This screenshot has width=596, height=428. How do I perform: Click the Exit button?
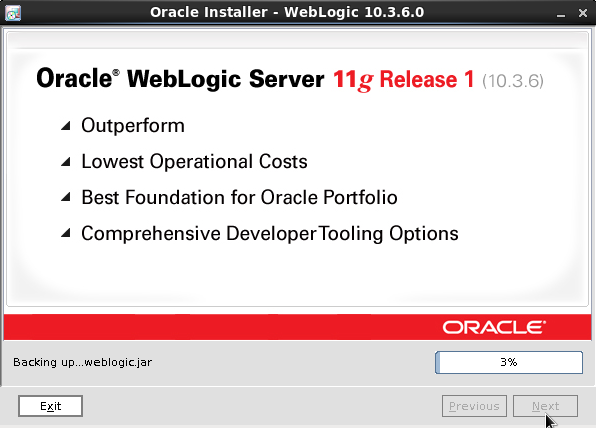51,406
